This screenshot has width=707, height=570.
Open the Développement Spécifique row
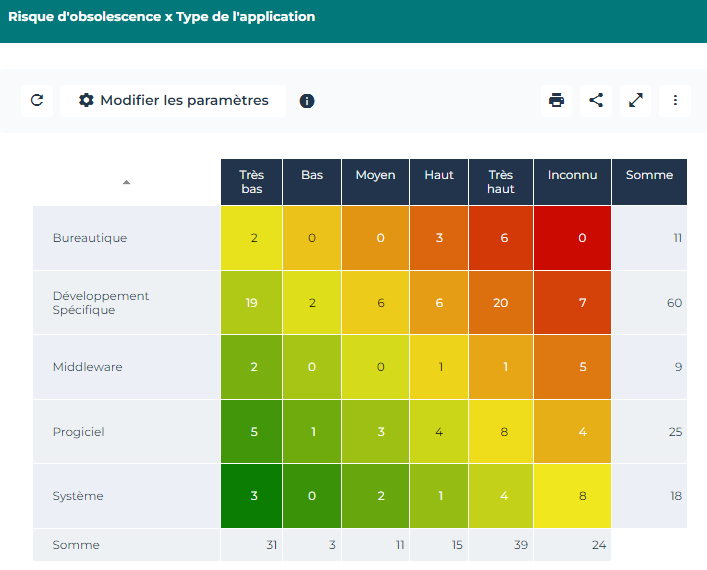[x=100, y=303]
